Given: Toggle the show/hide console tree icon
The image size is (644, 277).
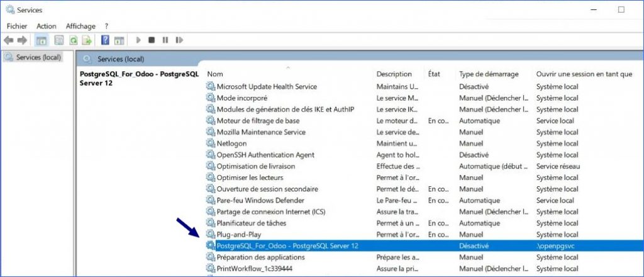Looking at the screenshot, I should click(41, 40).
